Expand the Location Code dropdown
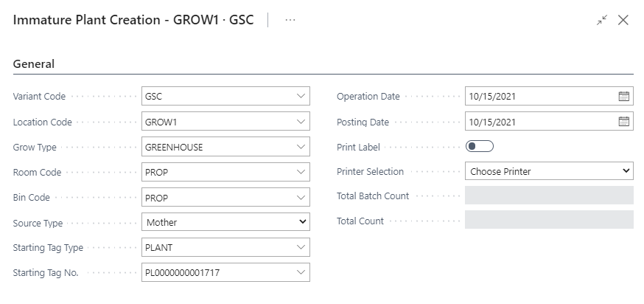Image resolution: width=644 pixels, height=304 pixels. (300, 122)
